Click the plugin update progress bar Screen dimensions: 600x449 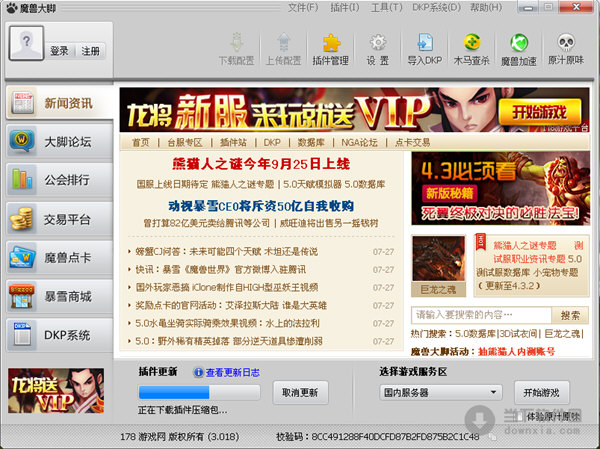click(199, 392)
